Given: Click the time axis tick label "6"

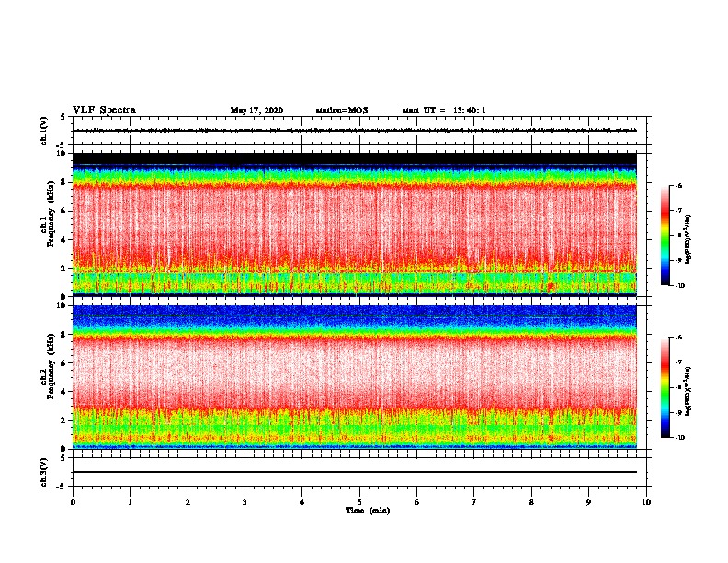Looking at the screenshot, I should pos(417,502).
